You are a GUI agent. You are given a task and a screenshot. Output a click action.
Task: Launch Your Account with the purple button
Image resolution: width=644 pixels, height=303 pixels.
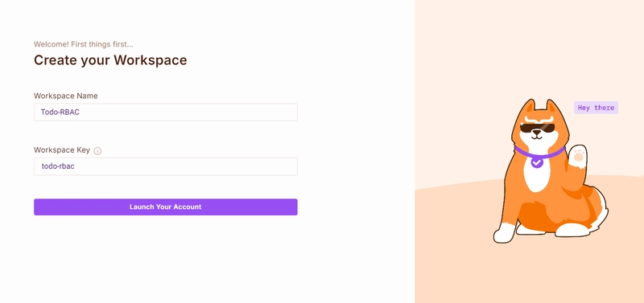(x=166, y=207)
